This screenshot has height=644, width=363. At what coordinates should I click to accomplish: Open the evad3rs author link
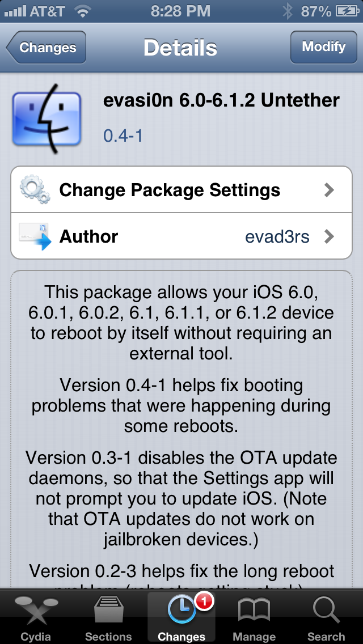click(277, 236)
